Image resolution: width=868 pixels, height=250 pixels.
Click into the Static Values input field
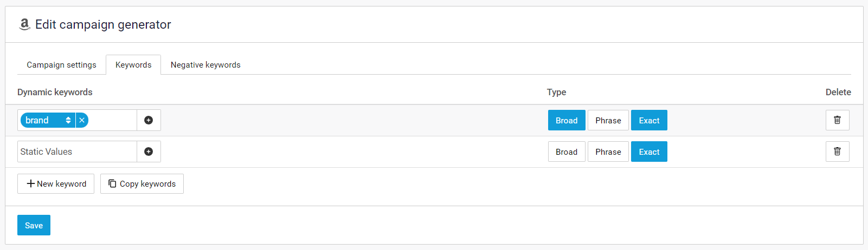tap(76, 152)
